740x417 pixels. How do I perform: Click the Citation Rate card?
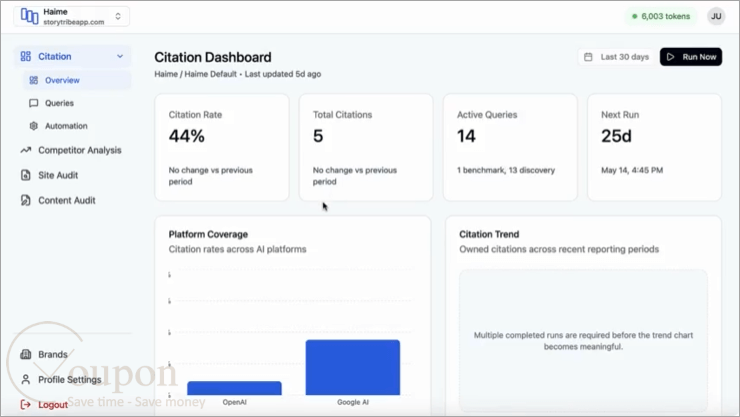click(x=222, y=147)
